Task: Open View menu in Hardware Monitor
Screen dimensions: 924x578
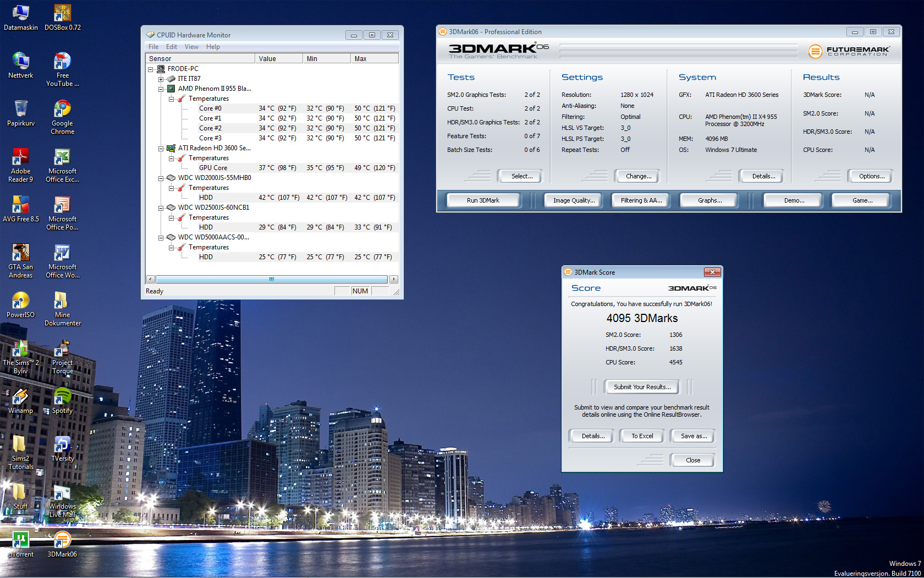Action: (x=191, y=47)
